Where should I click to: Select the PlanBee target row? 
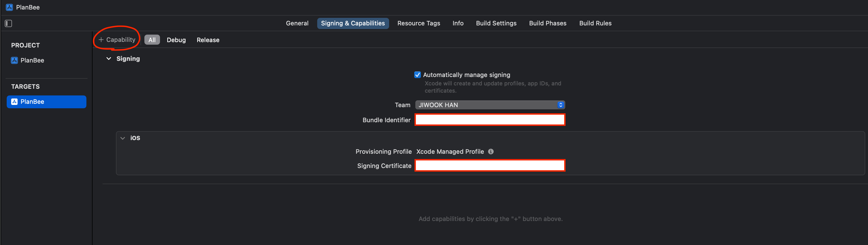coord(47,102)
